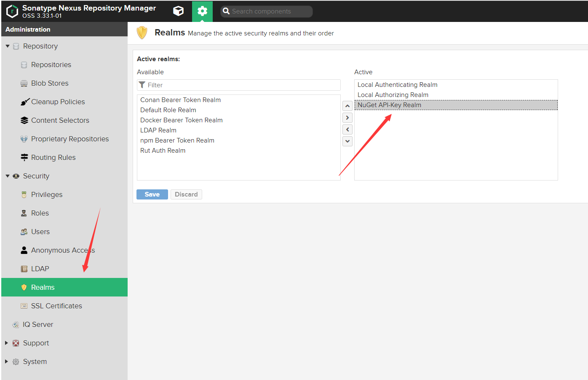The width and height of the screenshot is (588, 380).
Task: Open the Administration gear icon
Action: 202,11
